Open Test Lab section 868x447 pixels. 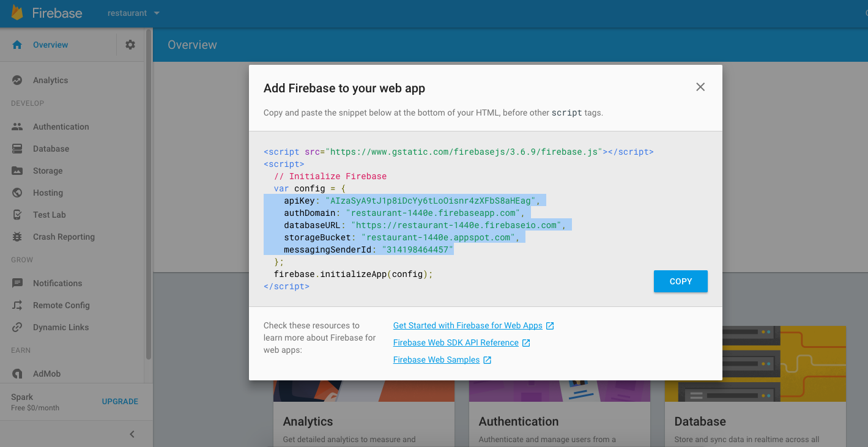pyautogui.click(x=50, y=215)
